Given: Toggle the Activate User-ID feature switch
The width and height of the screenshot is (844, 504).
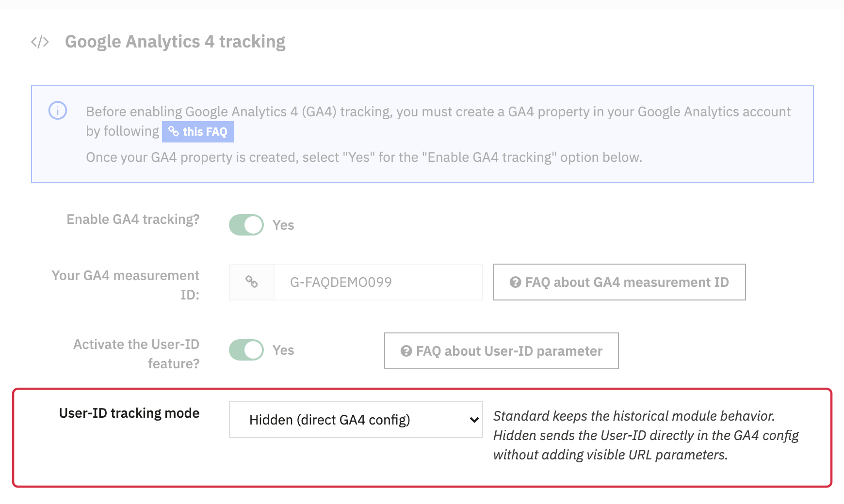Looking at the screenshot, I should point(246,350).
